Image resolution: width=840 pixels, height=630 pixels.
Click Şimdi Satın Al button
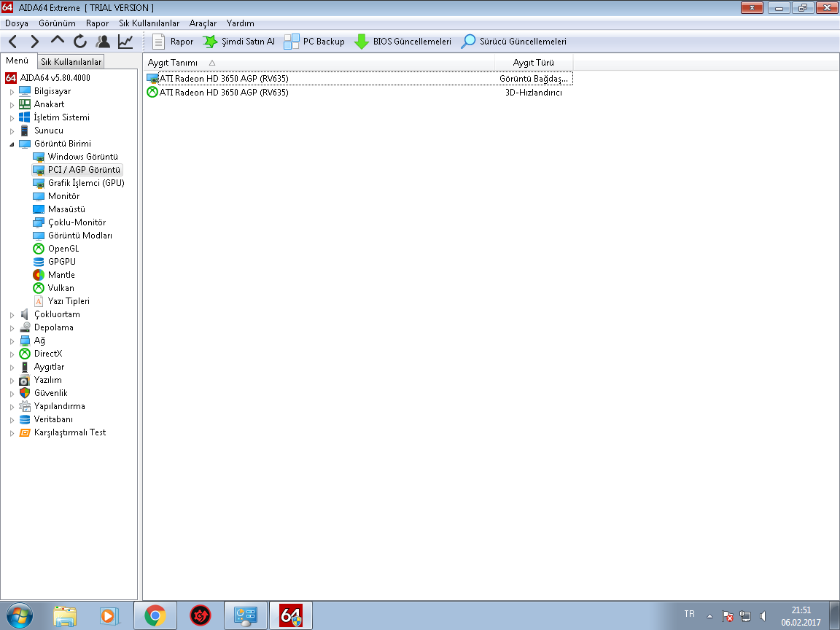click(239, 42)
